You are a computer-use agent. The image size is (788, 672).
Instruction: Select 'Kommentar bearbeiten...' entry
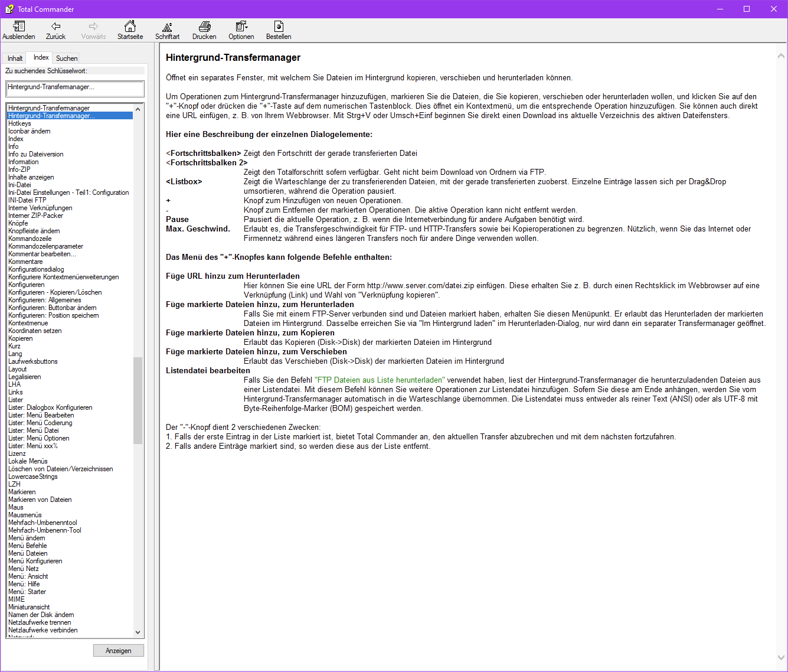tap(42, 254)
